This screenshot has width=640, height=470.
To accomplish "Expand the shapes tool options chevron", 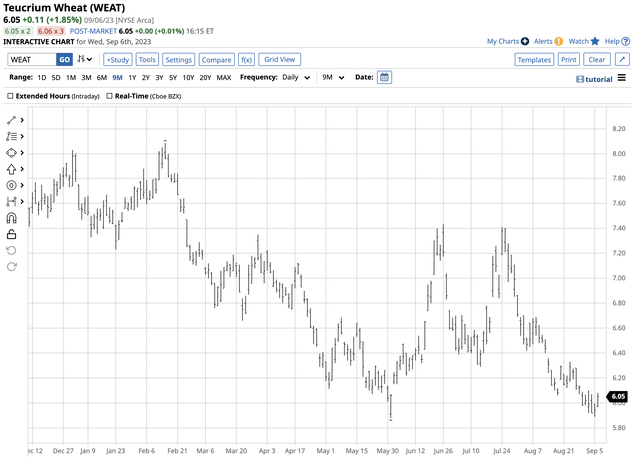I will [x=22, y=153].
